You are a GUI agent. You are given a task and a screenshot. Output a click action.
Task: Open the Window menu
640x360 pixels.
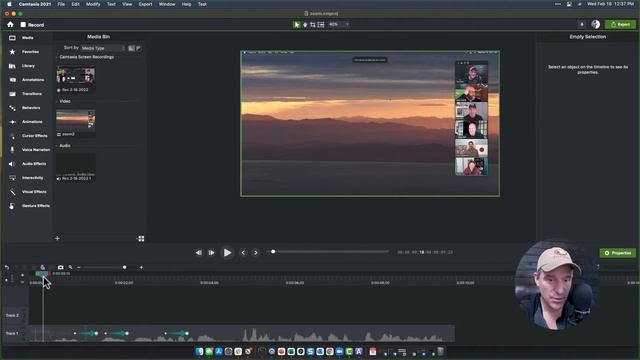tap(167, 4)
